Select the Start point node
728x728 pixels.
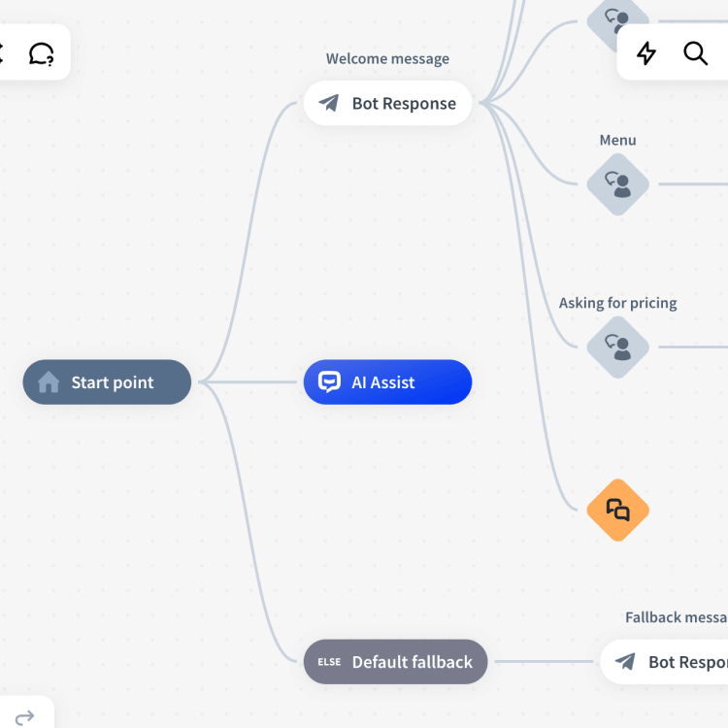pyautogui.click(x=107, y=382)
